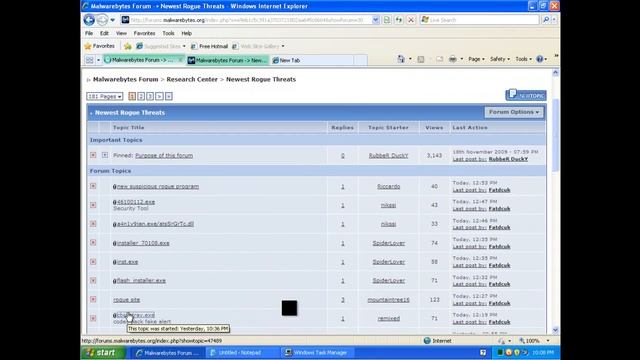640x360 pixels.
Task: Click status icon beside 46100112.exe topic
Action: click(x=93, y=205)
